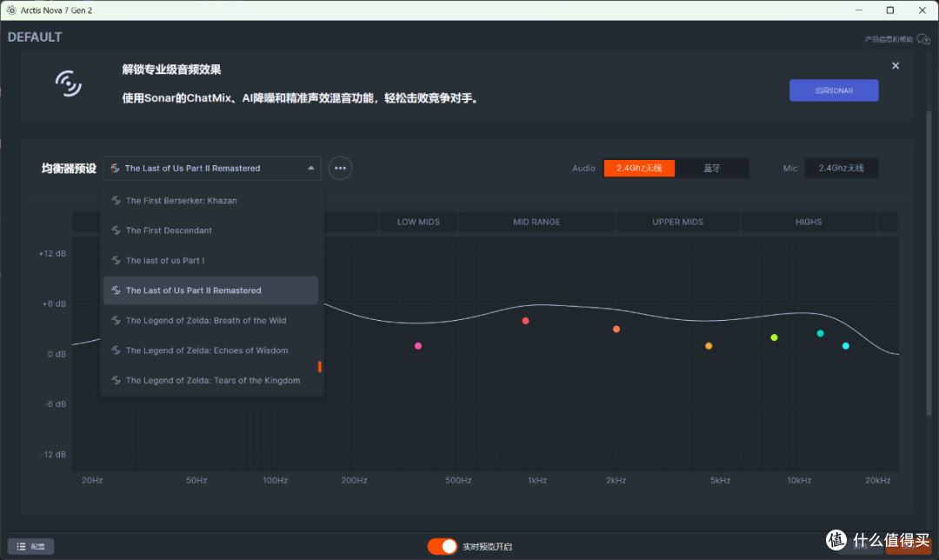Choose The last of us Part I preset
The height and width of the screenshot is (560, 939).
210,261
